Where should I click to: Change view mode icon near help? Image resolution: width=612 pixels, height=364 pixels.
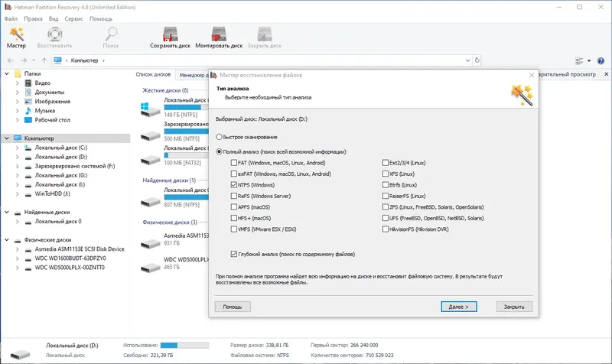coord(579,61)
